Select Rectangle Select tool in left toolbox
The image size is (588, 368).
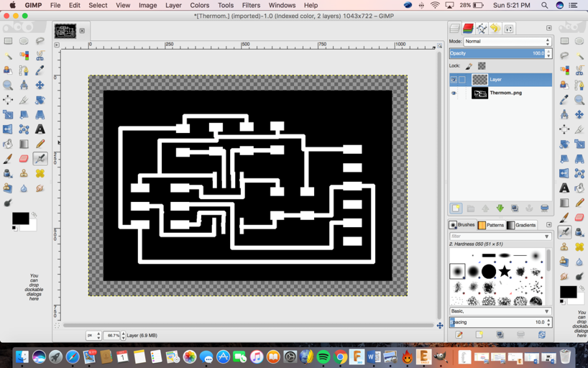[8, 41]
